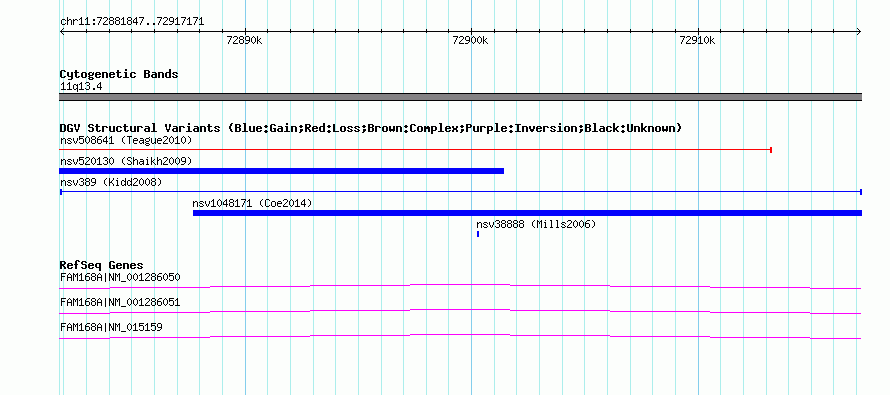Viewport: 890px width, 395px height.
Task: Select the tiny blue nsv38888 variant marker
Action: tap(478, 234)
